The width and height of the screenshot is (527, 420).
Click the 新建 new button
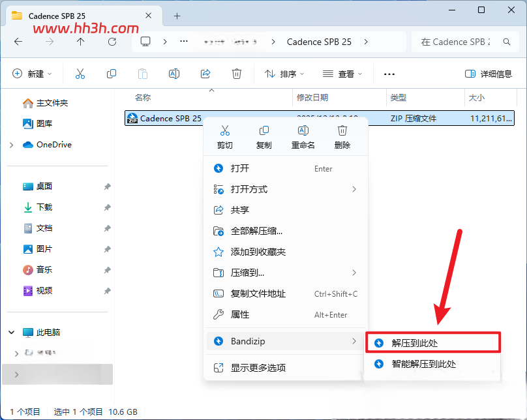coord(32,74)
